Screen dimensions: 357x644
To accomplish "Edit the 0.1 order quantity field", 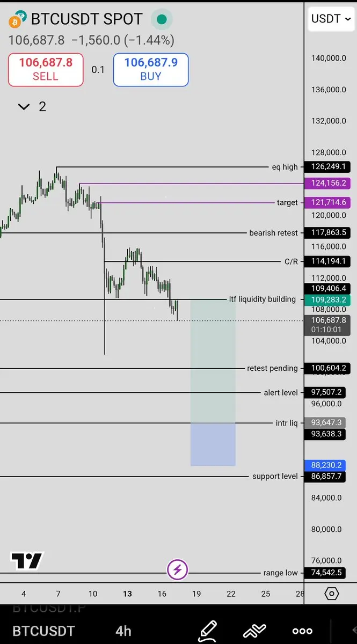I will [x=98, y=70].
